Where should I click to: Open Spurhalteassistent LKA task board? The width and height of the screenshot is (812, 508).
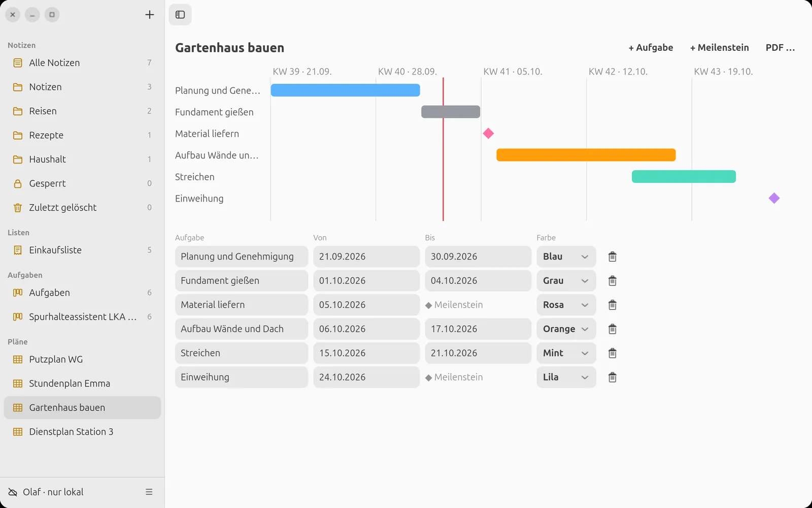click(x=82, y=316)
